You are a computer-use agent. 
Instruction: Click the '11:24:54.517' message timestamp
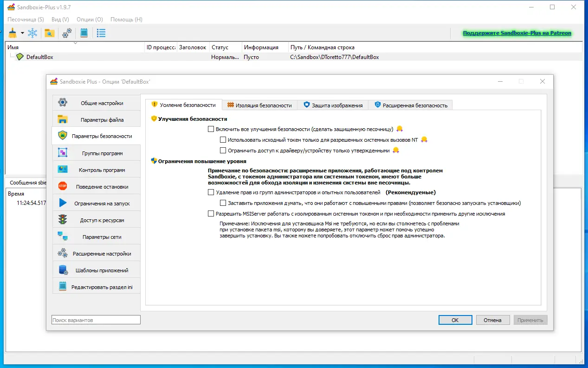pyautogui.click(x=31, y=203)
